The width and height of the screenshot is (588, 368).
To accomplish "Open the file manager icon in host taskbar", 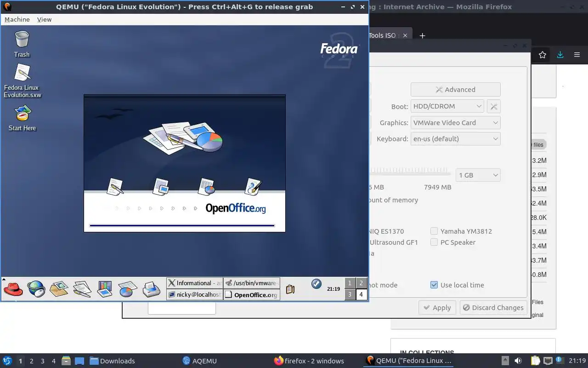I will tap(66, 361).
